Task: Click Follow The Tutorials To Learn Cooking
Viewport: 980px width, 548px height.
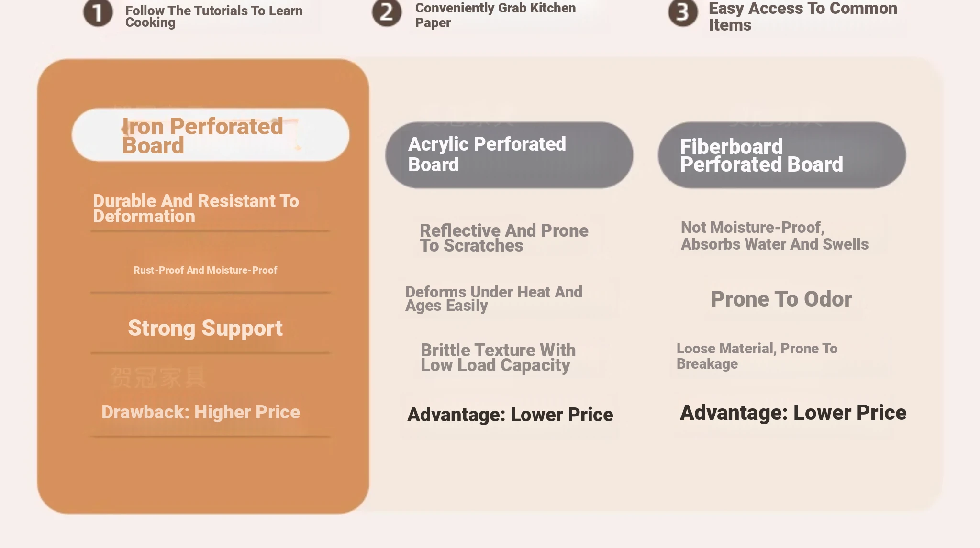Action: (x=214, y=16)
